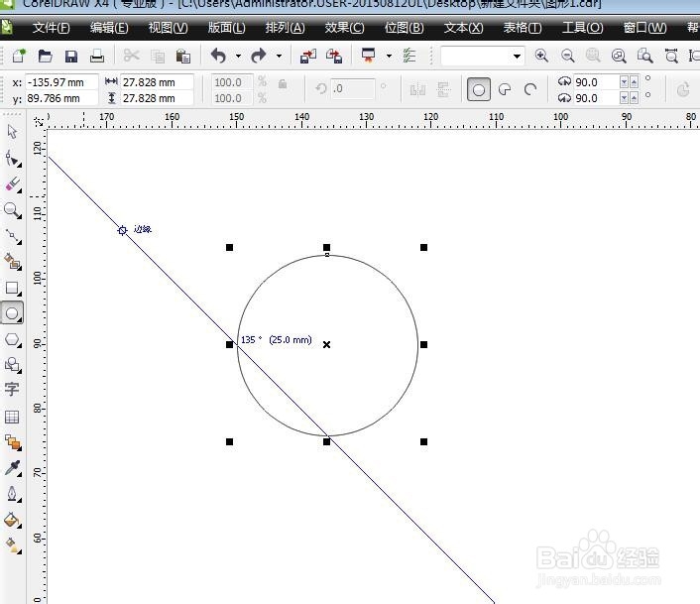Set shape type to full Ellipse
Screen dimensions: 700x604
coord(479,89)
